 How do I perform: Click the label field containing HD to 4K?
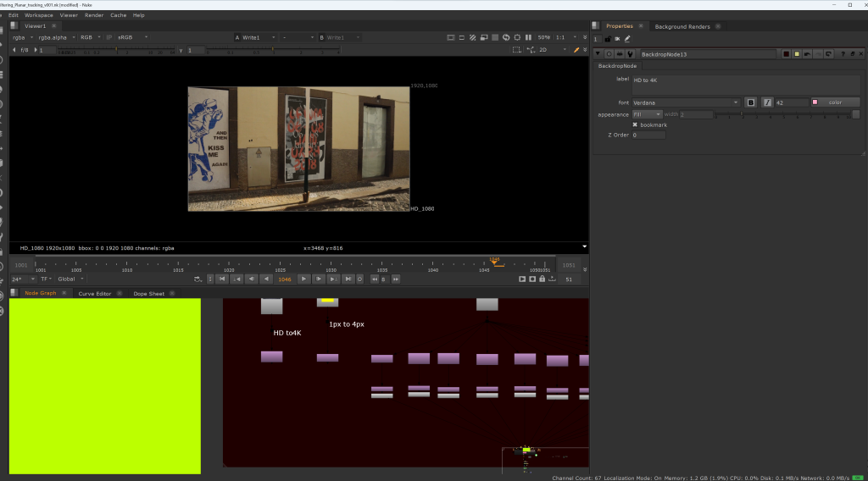pyautogui.click(x=746, y=85)
